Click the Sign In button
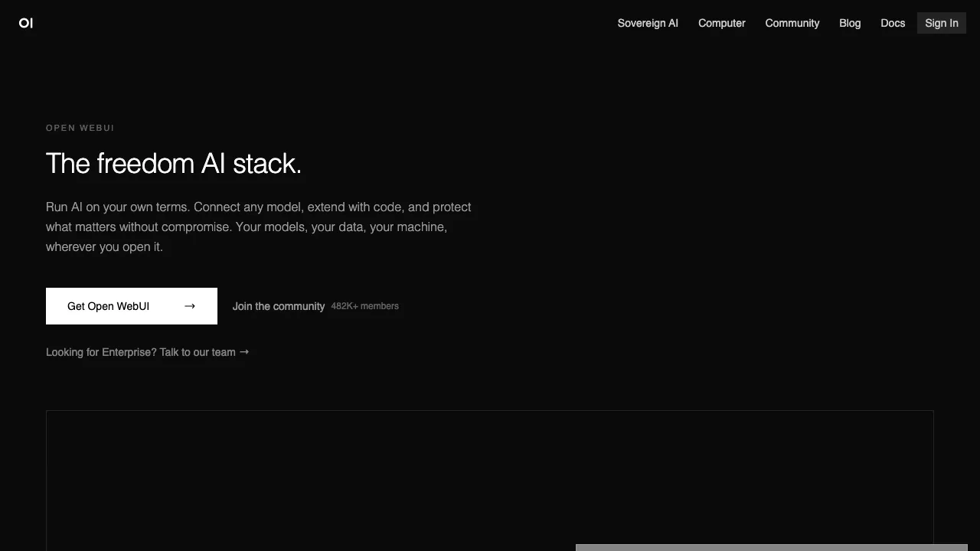 pyautogui.click(x=942, y=23)
